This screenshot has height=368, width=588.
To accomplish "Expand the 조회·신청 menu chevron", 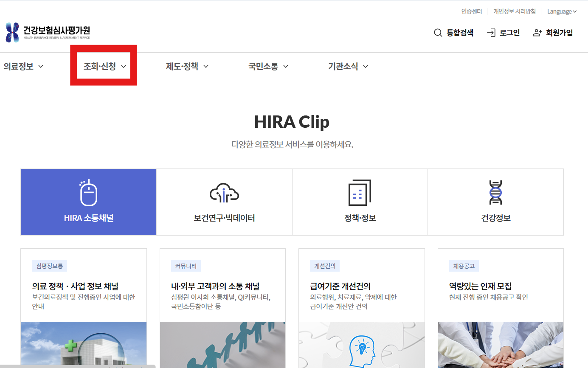I will coord(124,66).
